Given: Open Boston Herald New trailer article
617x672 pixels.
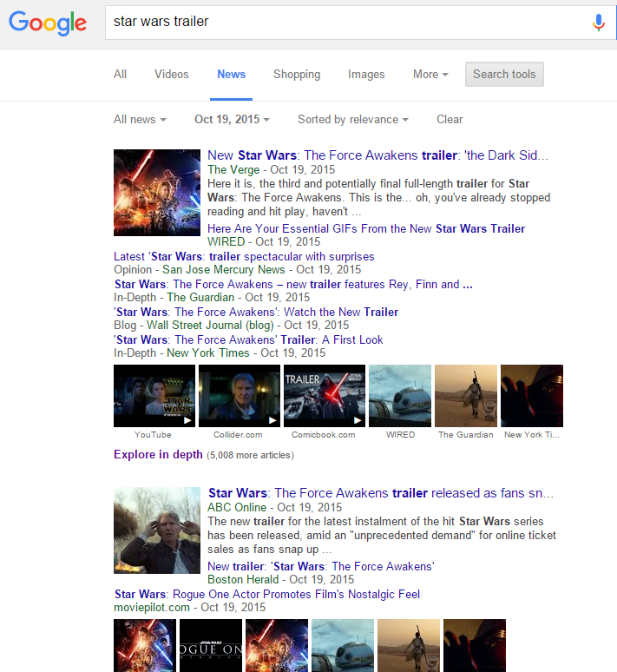Looking at the screenshot, I should point(321,566).
